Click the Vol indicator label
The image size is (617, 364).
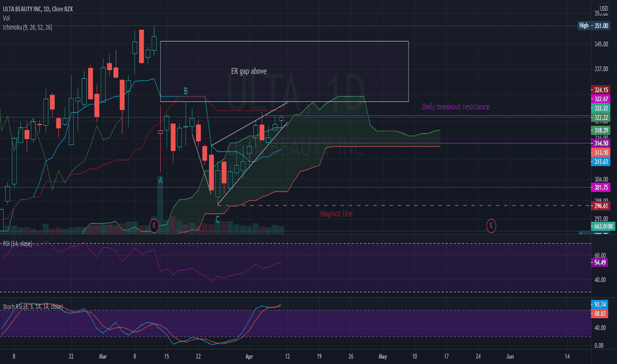[x=7, y=18]
